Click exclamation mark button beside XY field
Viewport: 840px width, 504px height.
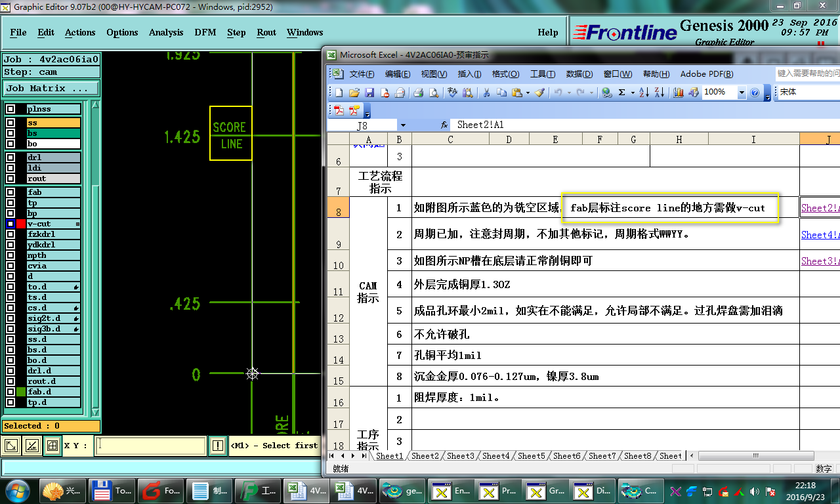pyautogui.click(x=219, y=446)
